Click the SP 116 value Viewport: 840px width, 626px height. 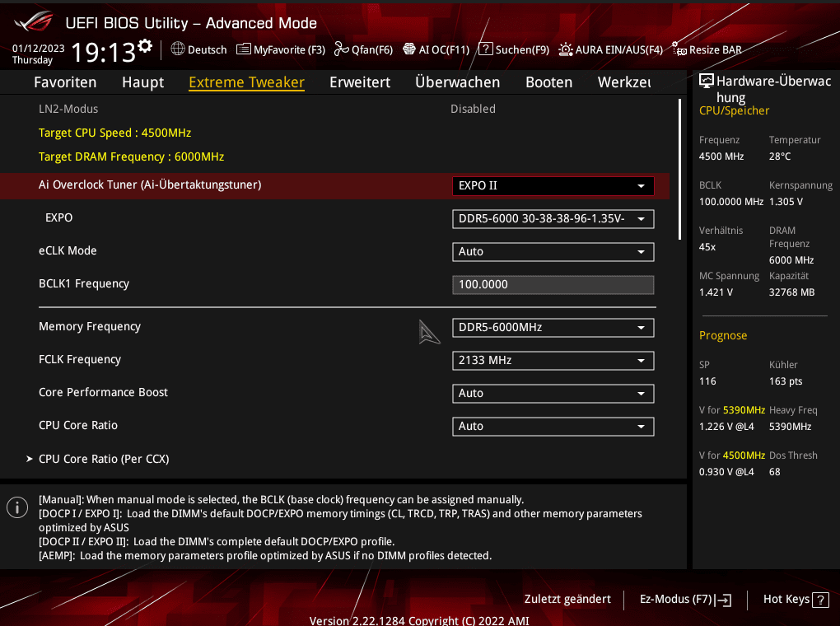click(x=707, y=381)
